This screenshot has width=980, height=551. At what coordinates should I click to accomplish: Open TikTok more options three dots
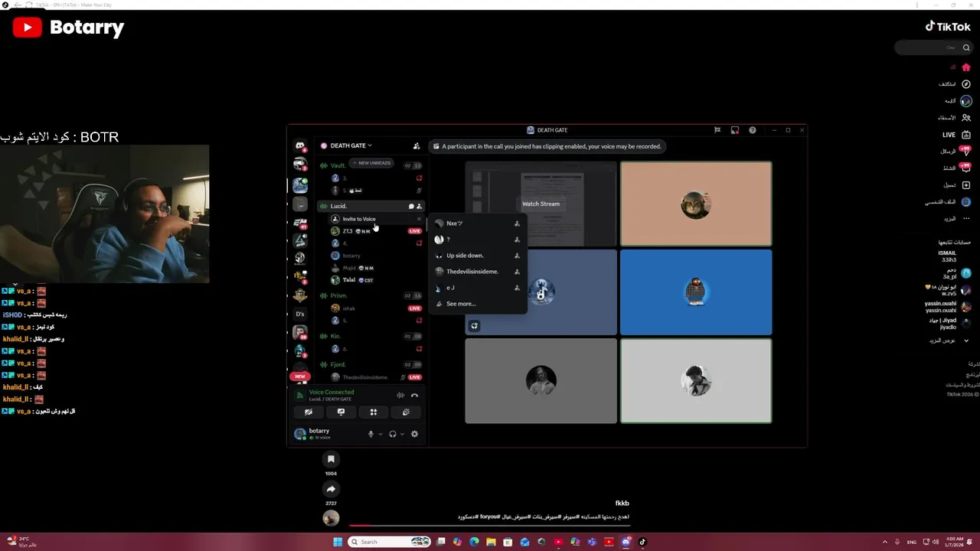(x=966, y=219)
